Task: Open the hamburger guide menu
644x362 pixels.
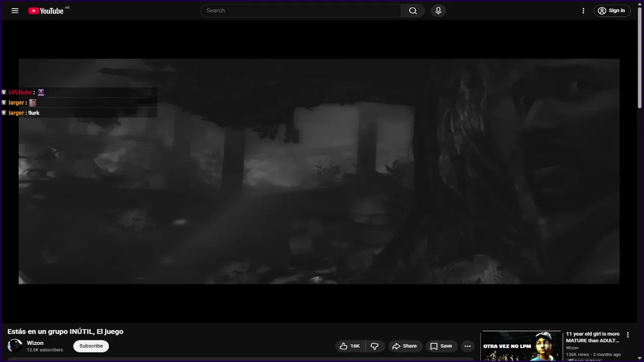Action: pos(15,11)
